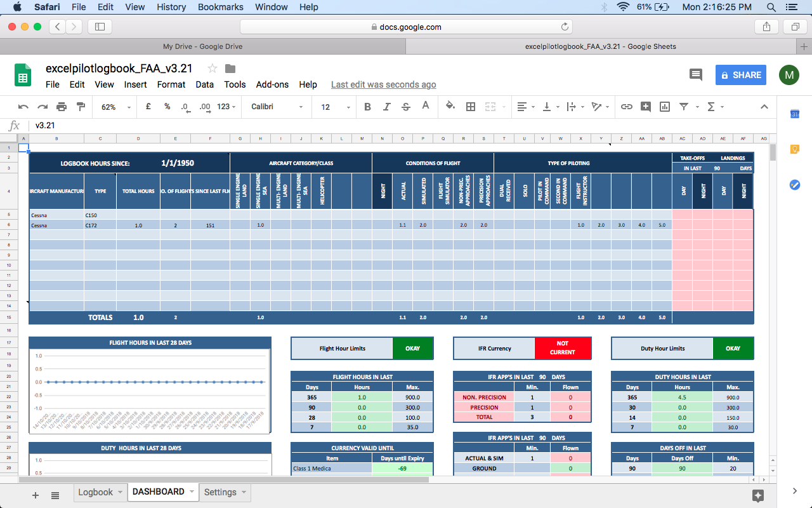The width and height of the screenshot is (812, 508).
Task: Open the borders tool
Action: tap(471, 107)
